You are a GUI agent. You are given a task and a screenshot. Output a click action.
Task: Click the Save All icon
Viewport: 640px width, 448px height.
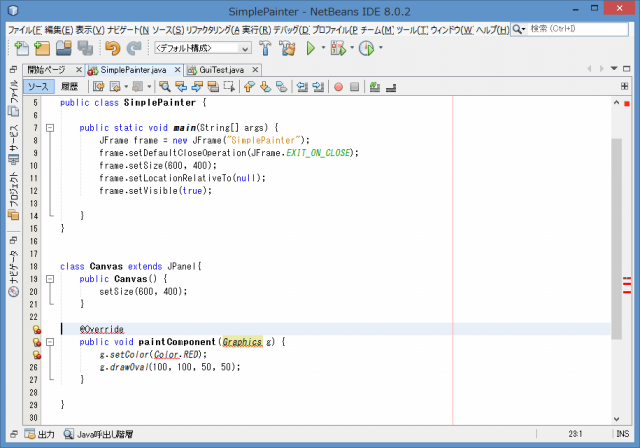coord(85,48)
